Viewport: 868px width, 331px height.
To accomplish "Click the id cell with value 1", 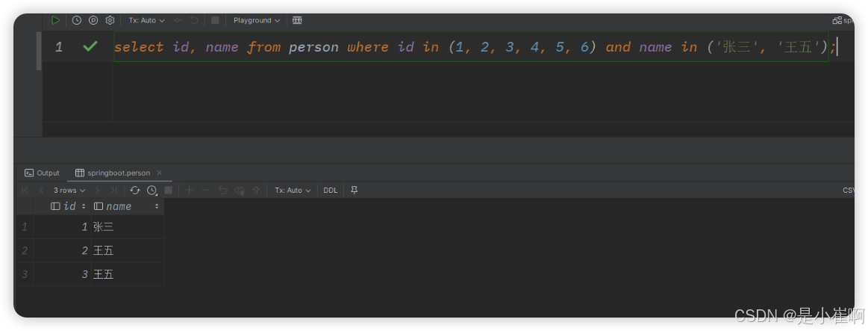I will coord(63,226).
